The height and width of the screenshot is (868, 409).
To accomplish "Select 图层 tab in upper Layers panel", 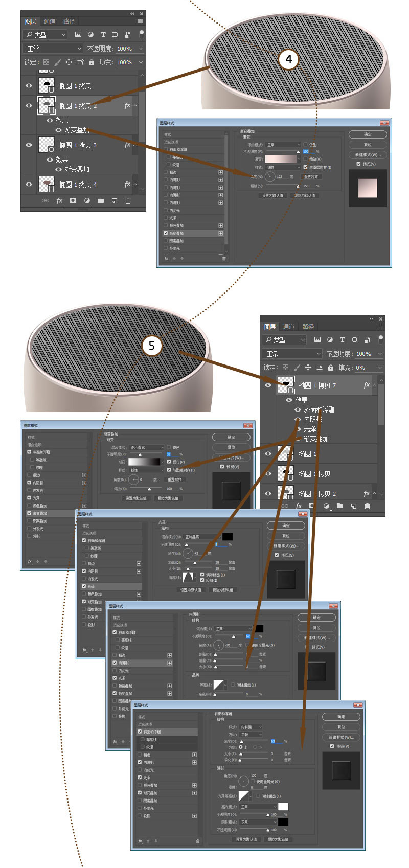I will point(31,21).
